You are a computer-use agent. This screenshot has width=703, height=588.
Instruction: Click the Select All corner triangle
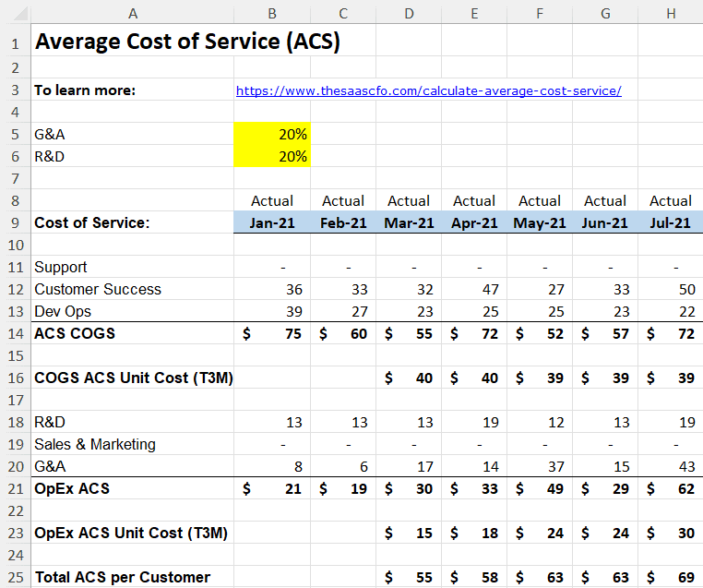tap(19, 13)
